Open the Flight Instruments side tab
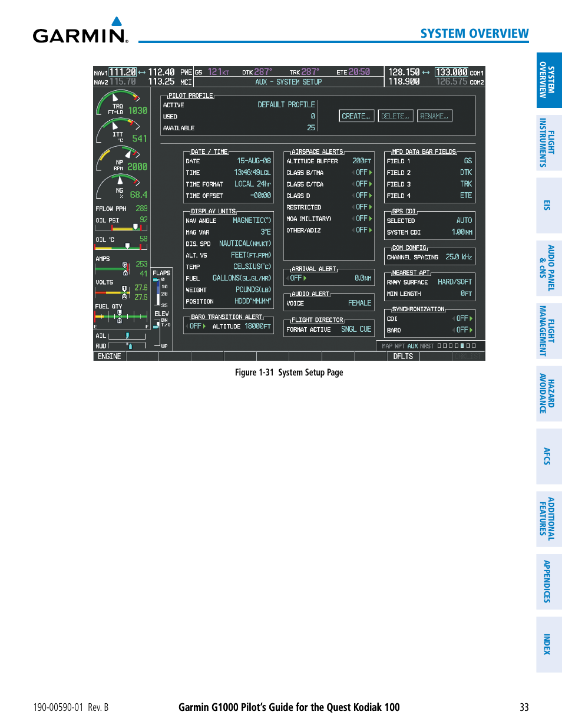This screenshot has width=562, height=728. 549,143
